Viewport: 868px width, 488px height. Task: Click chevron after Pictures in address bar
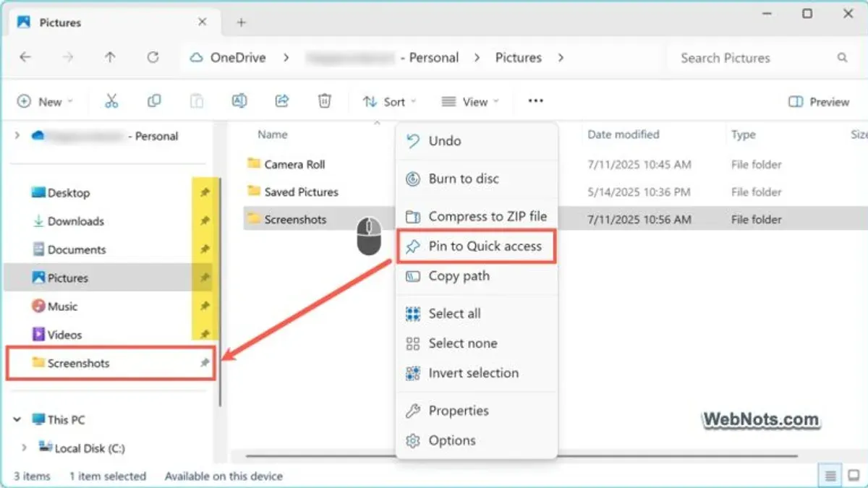click(561, 58)
